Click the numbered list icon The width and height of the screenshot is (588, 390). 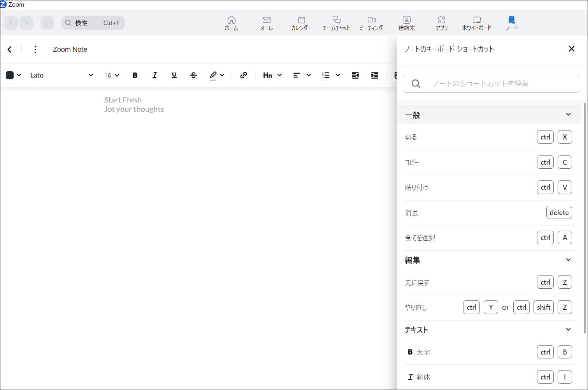[326, 75]
